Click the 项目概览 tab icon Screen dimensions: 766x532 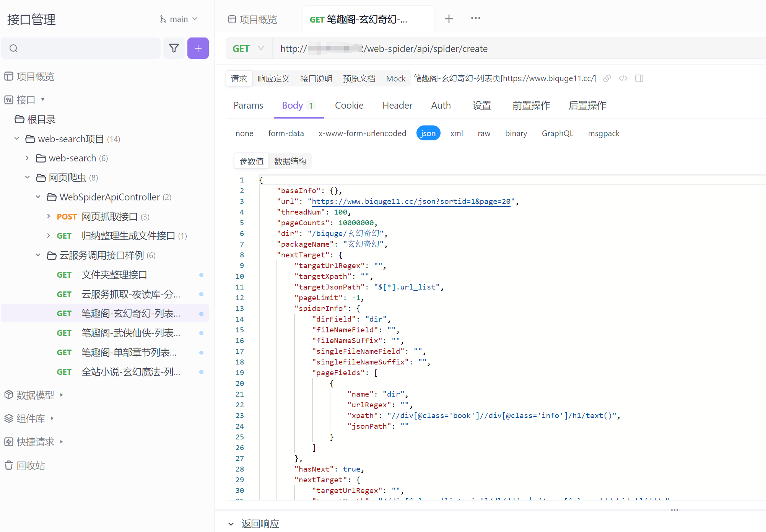tap(232, 20)
